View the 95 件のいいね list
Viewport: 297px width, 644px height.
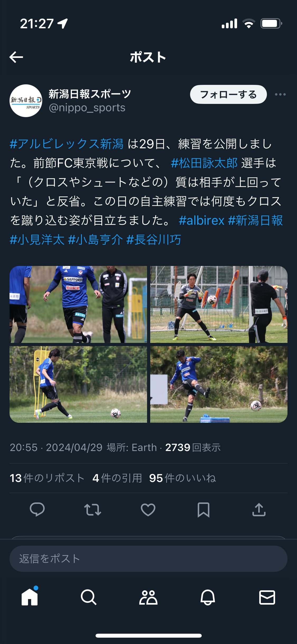pyautogui.click(x=182, y=478)
